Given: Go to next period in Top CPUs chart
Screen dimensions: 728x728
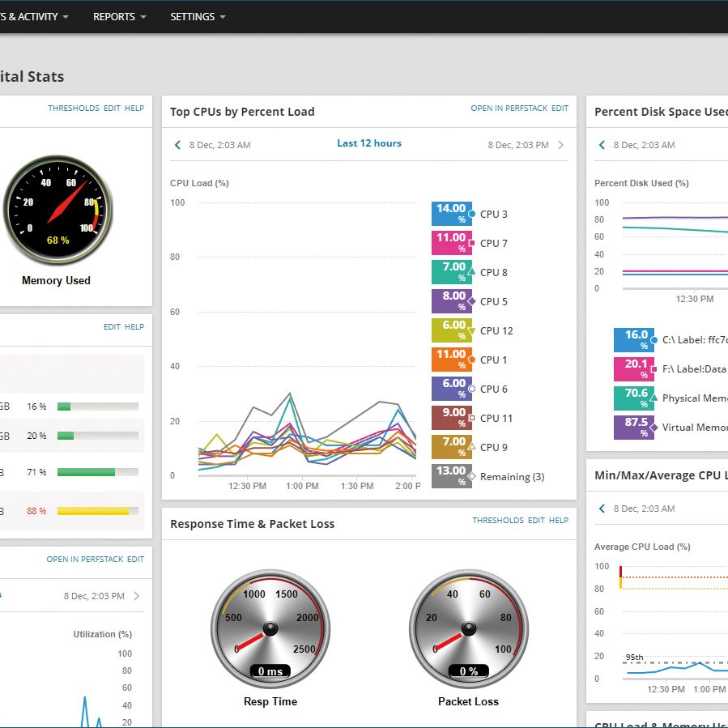Looking at the screenshot, I should [x=561, y=145].
